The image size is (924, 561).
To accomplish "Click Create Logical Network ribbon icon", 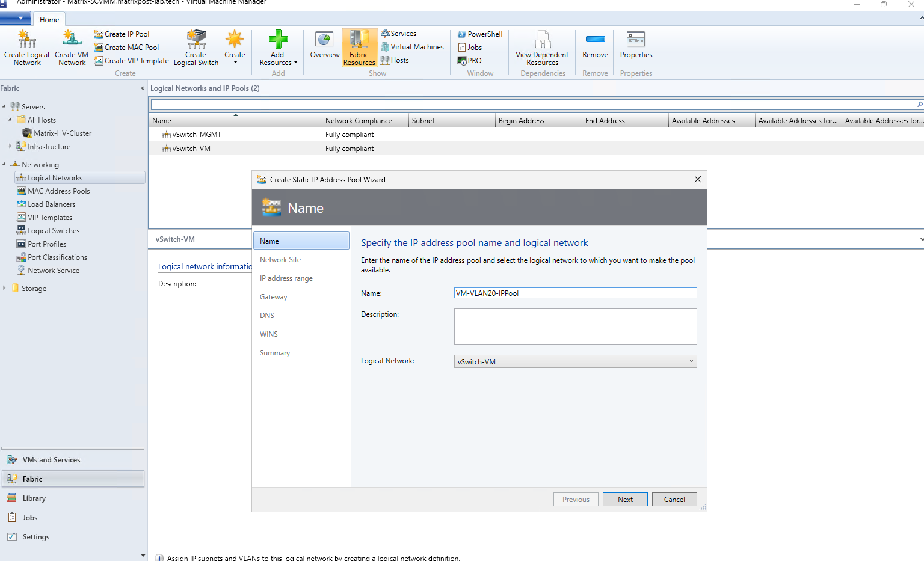I will coord(26,48).
